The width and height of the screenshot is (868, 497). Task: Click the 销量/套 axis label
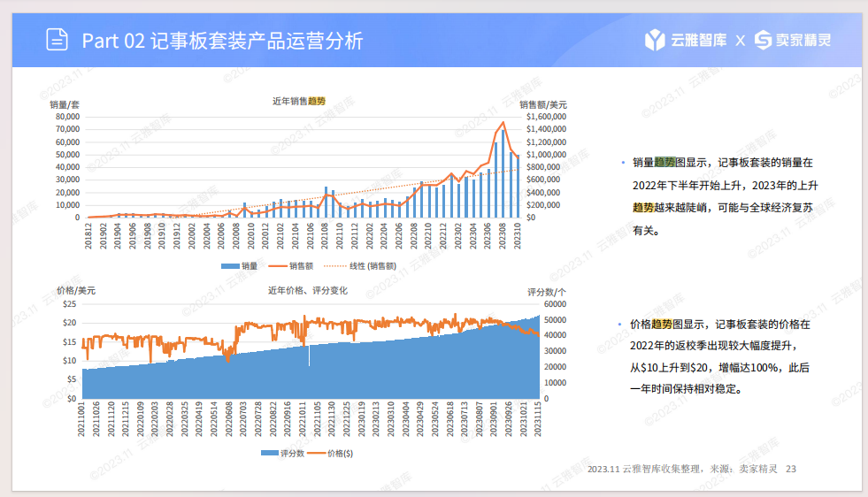(x=65, y=104)
